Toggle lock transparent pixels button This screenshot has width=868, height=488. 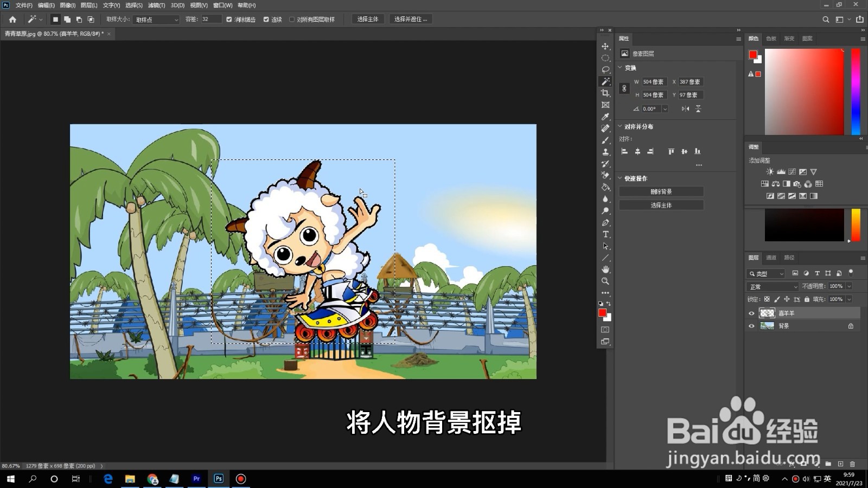point(767,299)
